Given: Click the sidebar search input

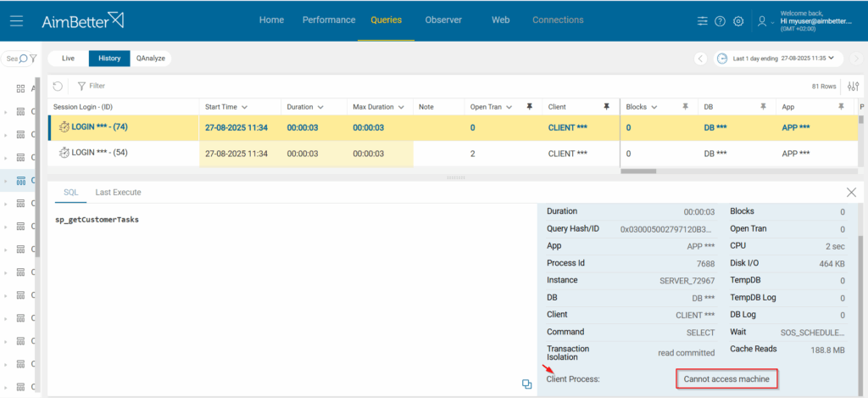Looking at the screenshot, I should click(x=11, y=59).
